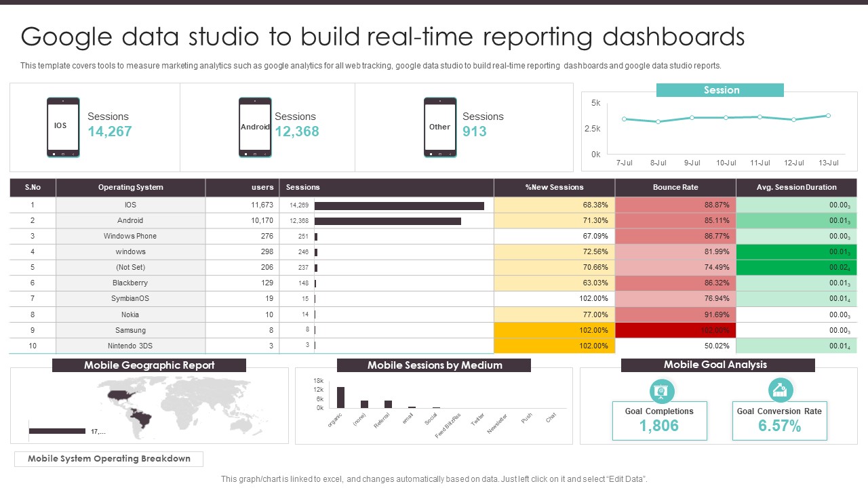This screenshot has height=488, width=868.
Task: Click the geographic report horizontal bar
Action: (58, 431)
